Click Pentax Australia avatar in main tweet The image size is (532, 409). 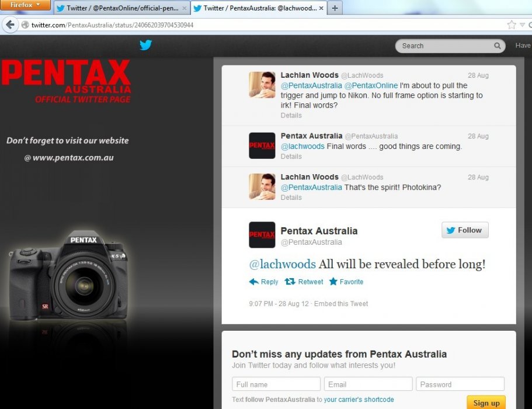262,235
